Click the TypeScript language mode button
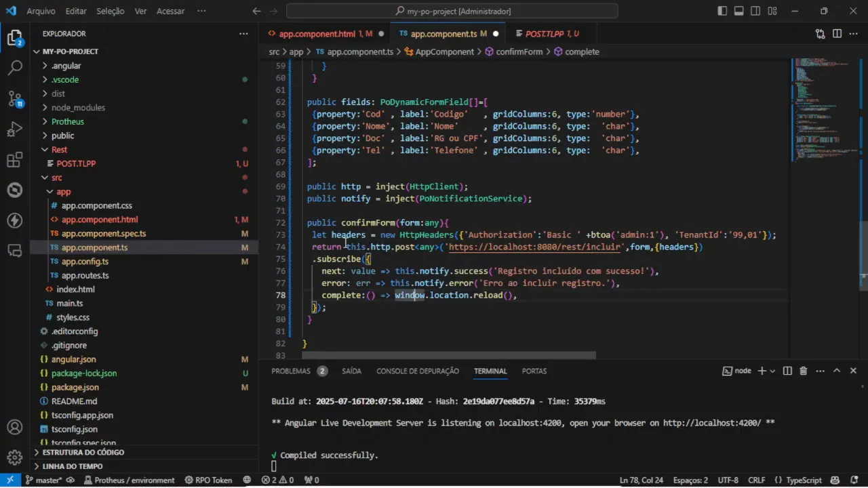The image size is (868, 488). [803, 480]
